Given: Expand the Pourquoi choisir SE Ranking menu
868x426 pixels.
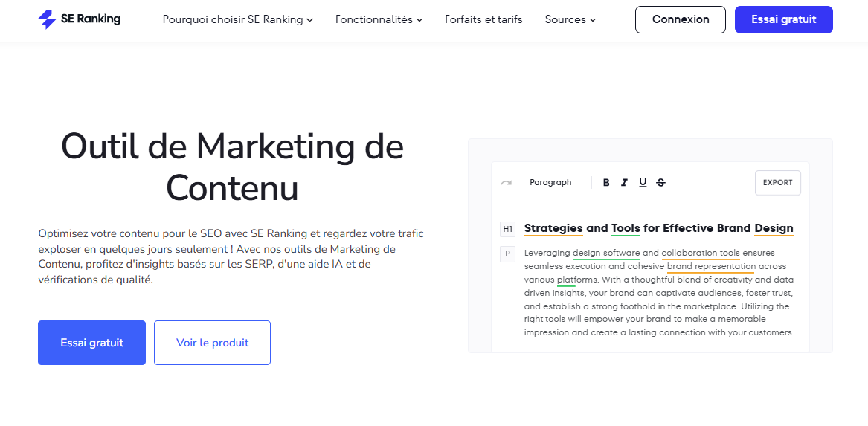Looking at the screenshot, I should pyautogui.click(x=237, y=19).
